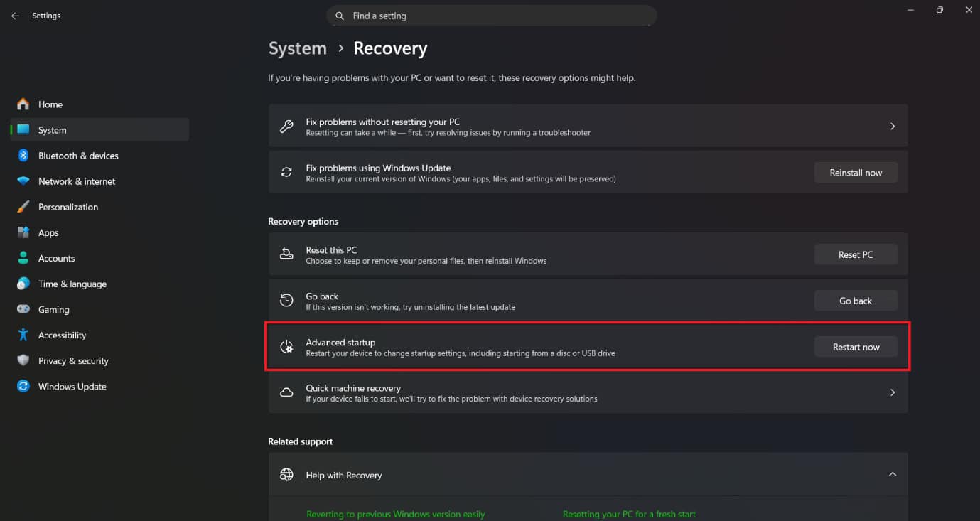980x521 pixels.
Task: Click the Find a setting search box
Action: coord(490,15)
